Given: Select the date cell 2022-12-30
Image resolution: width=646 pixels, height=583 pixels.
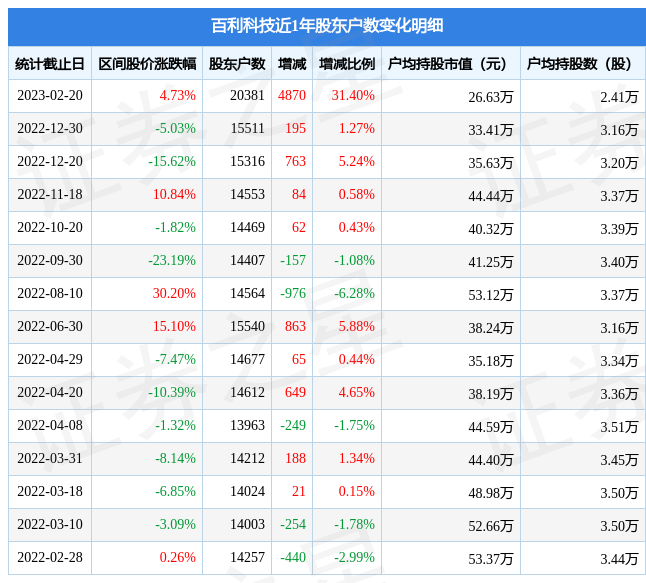Looking at the screenshot, I should pyautogui.click(x=50, y=129).
